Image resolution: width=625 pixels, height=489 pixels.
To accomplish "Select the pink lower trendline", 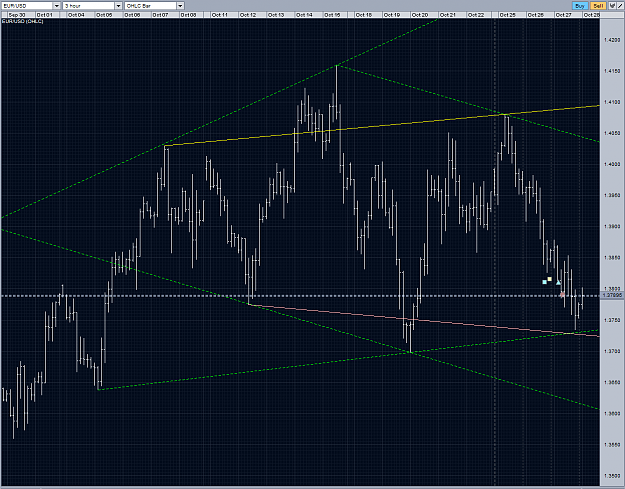I will tap(424, 320).
